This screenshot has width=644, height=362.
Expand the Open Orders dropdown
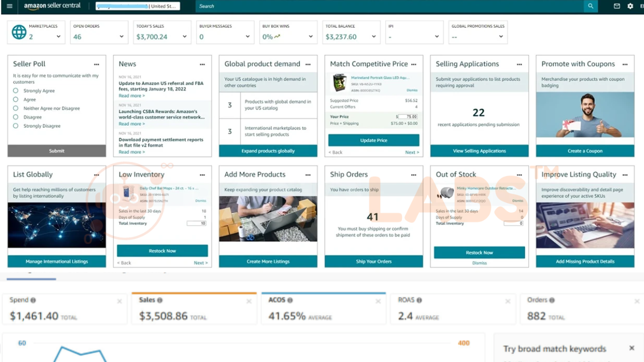(x=121, y=37)
